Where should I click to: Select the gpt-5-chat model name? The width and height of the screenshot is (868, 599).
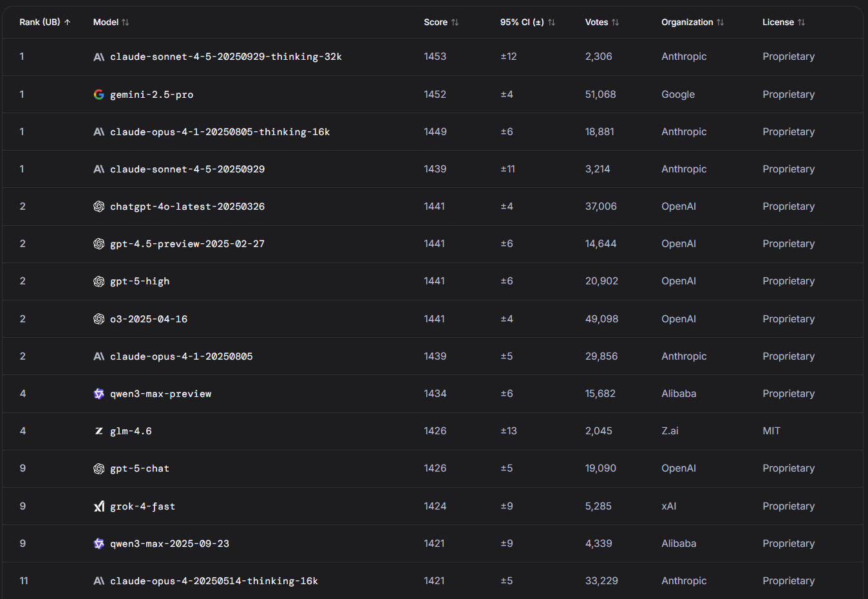pos(140,468)
